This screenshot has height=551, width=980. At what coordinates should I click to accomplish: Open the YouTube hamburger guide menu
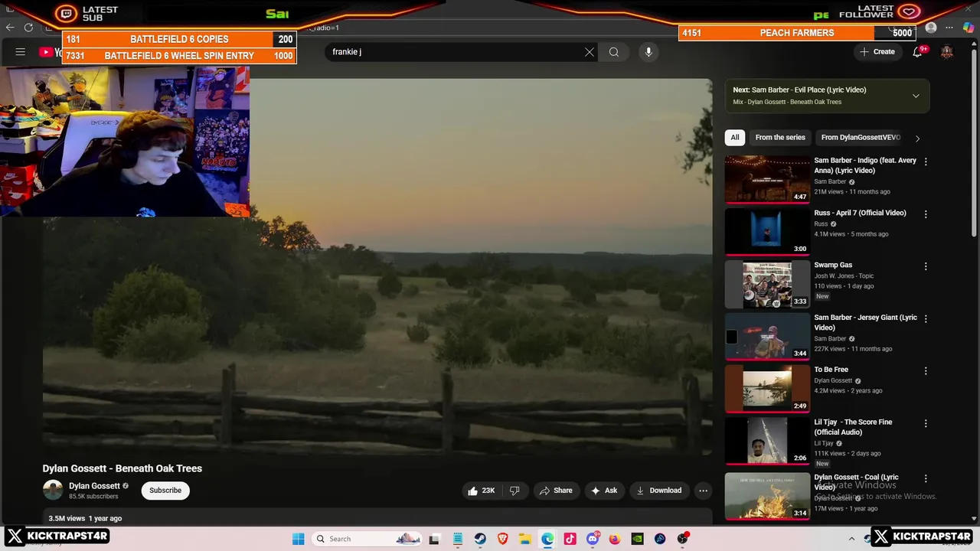[x=21, y=52]
